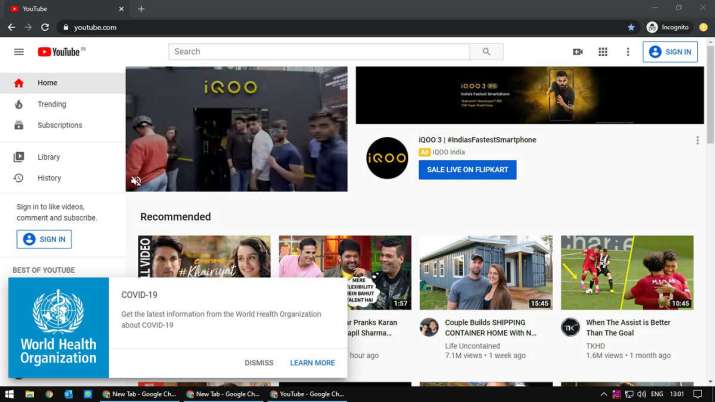Go to Trending in sidebar
The height and width of the screenshot is (402, 715).
pos(52,104)
